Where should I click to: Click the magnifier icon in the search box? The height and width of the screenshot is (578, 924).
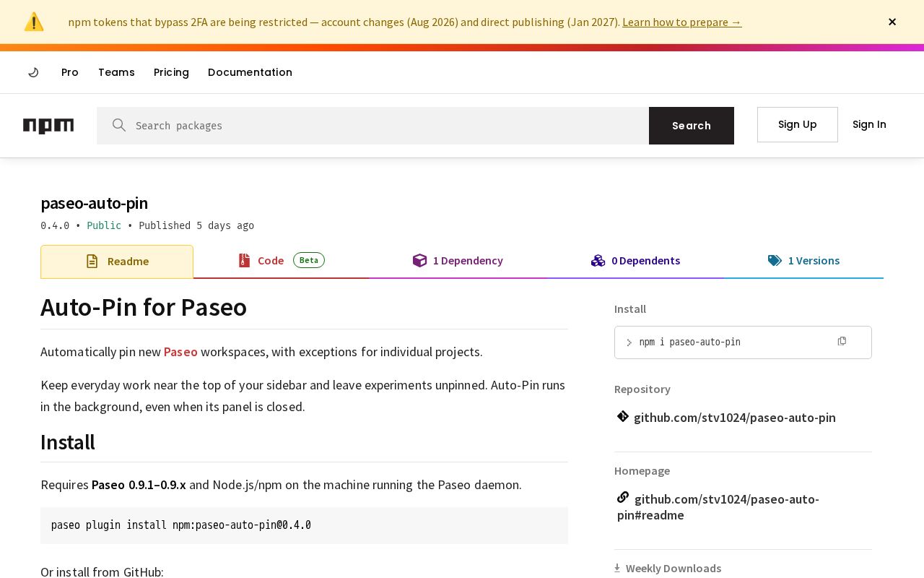point(119,125)
